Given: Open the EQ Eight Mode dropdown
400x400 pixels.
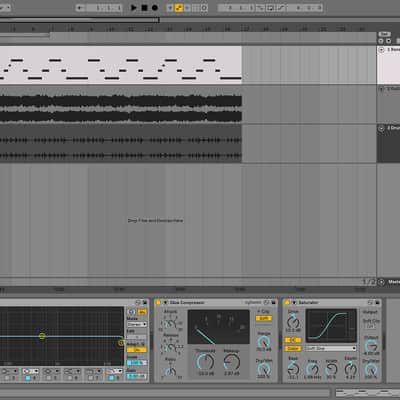Looking at the screenshot, I should [x=137, y=324].
